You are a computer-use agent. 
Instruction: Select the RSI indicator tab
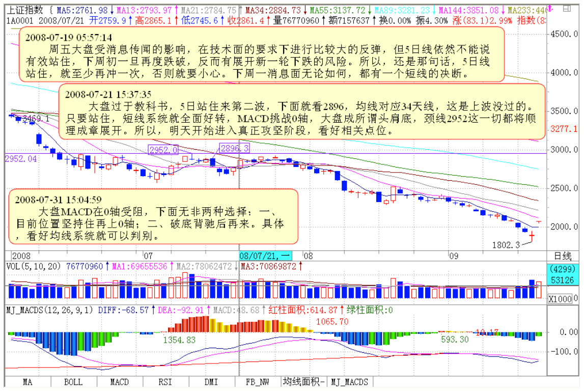click(x=165, y=382)
